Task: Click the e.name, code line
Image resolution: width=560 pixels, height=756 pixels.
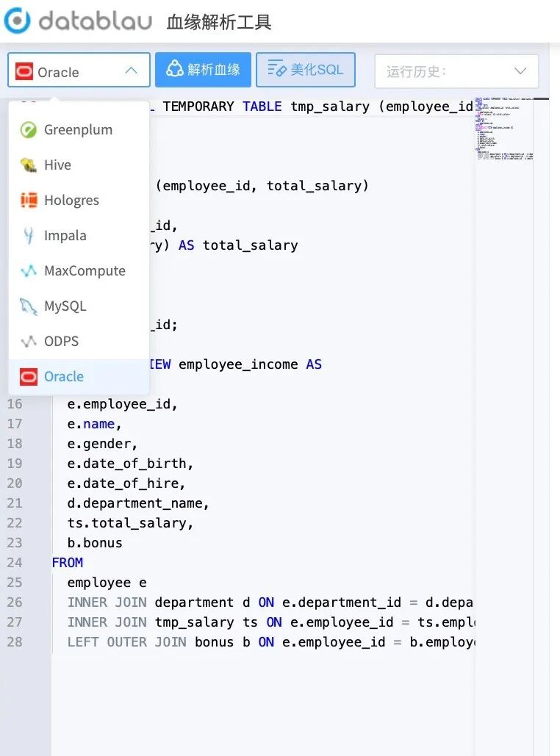Action: (95, 423)
